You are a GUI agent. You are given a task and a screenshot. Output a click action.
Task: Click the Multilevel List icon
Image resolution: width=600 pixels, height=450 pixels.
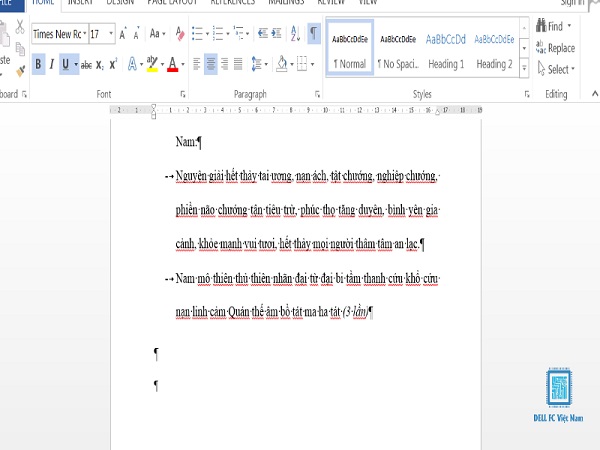coord(238,33)
